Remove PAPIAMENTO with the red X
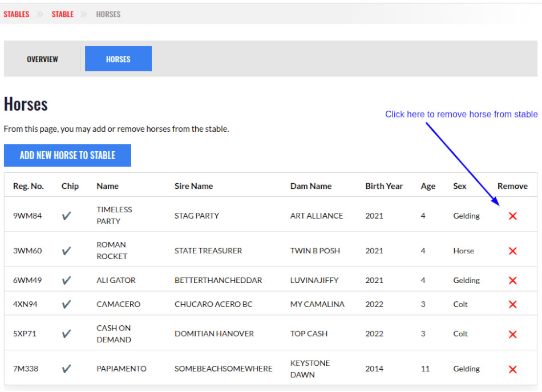The width and height of the screenshot is (542, 392). pyautogui.click(x=512, y=369)
